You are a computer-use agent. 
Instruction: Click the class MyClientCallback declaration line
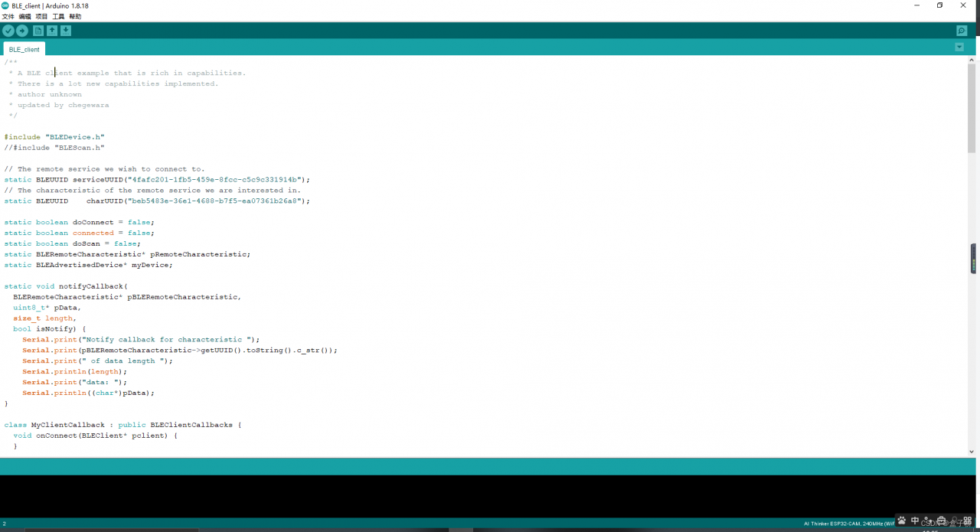pos(122,425)
